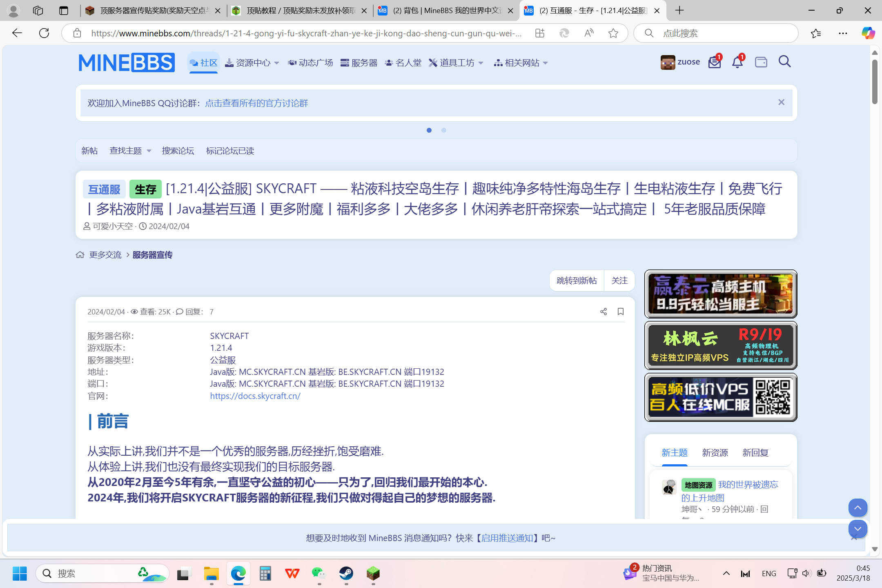This screenshot has height=588, width=882.
Task: Open the site search magnifier icon
Action: coord(784,62)
